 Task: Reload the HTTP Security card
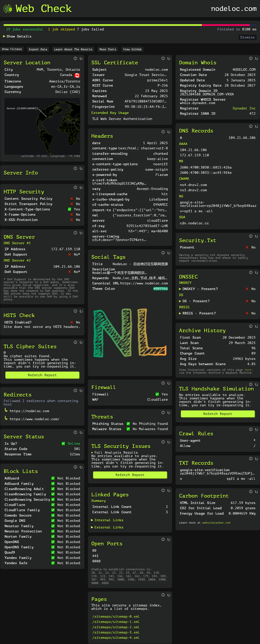(x=81, y=188)
